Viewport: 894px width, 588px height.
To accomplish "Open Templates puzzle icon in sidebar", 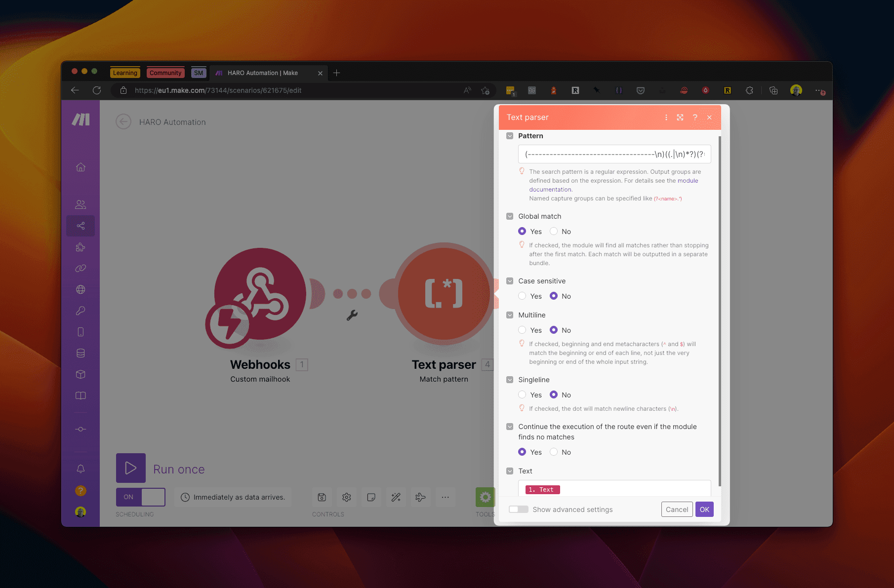I will pos(81,247).
